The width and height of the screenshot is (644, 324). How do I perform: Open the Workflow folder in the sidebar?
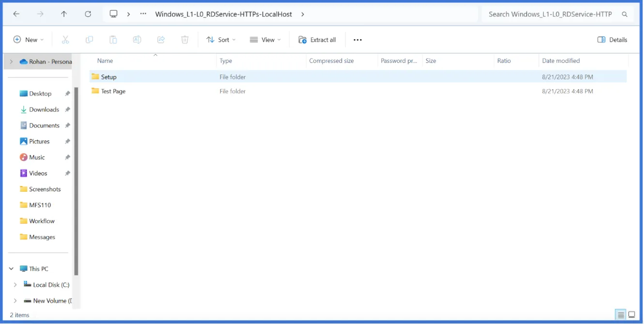42,221
